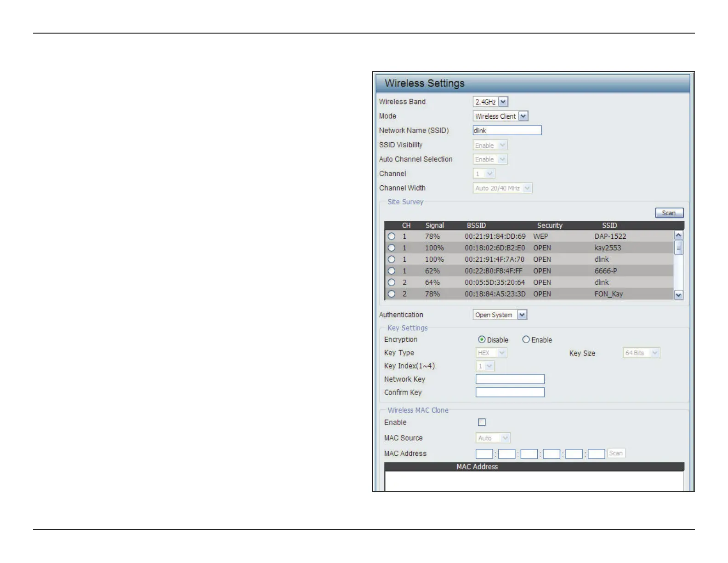Click the Network Name (SSID) field
Image resolution: width=728 pixels, height=563 pixels.
(x=507, y=131)
